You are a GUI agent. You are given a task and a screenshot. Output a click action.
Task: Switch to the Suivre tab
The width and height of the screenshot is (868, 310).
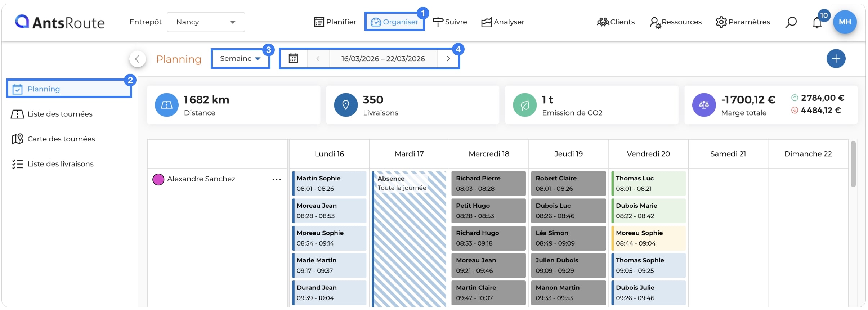[x=450, y=22]
